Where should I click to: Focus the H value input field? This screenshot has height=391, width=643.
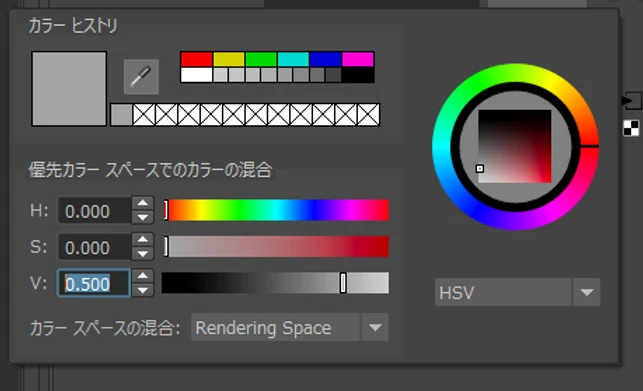tap(95, 211)
